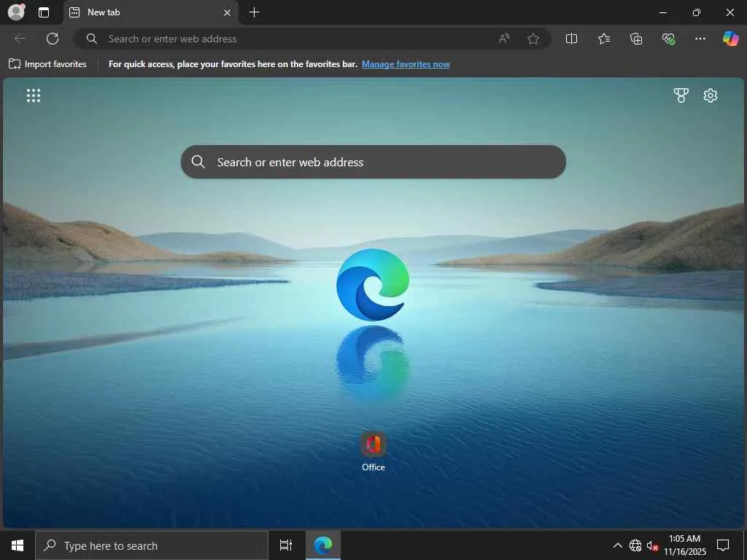Click the search magnifier in page box
The width and height of the screenshot is (747, 560).
(198, 162)
